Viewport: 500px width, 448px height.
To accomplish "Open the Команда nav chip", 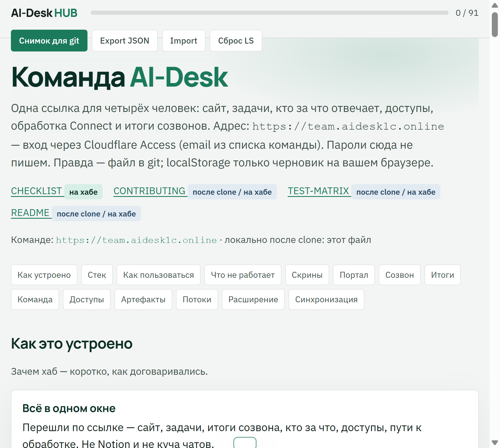I will point(35,300).
